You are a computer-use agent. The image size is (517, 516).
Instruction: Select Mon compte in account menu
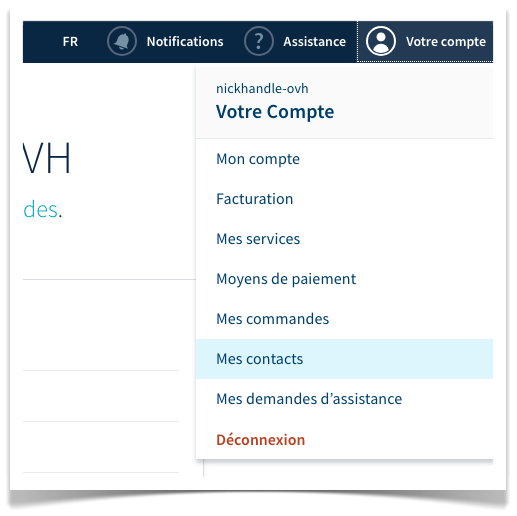click(x=344, y=159)
